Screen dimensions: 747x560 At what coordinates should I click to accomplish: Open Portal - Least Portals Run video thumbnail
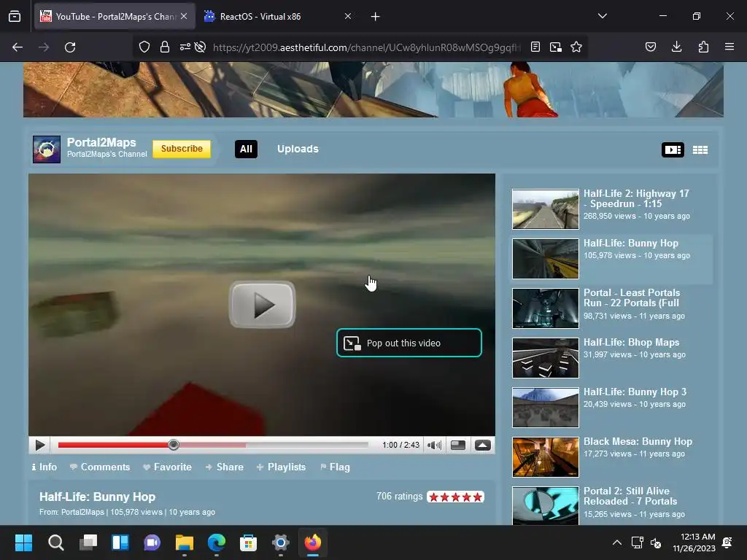click(546, 308)
